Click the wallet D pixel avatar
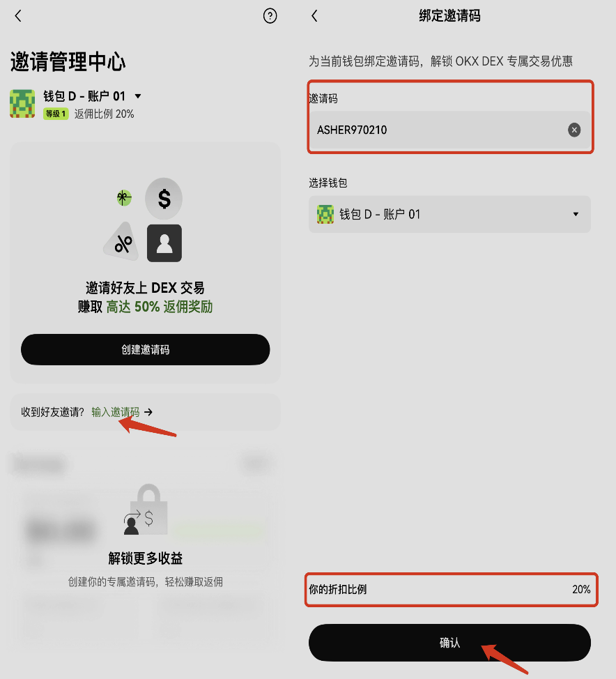 tap(22, 103)
